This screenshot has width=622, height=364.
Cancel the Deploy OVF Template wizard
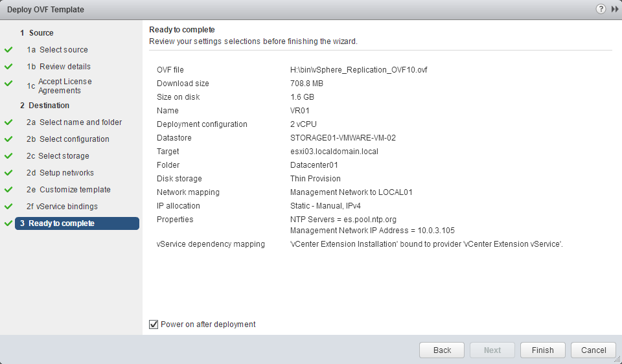pos(593,350)
